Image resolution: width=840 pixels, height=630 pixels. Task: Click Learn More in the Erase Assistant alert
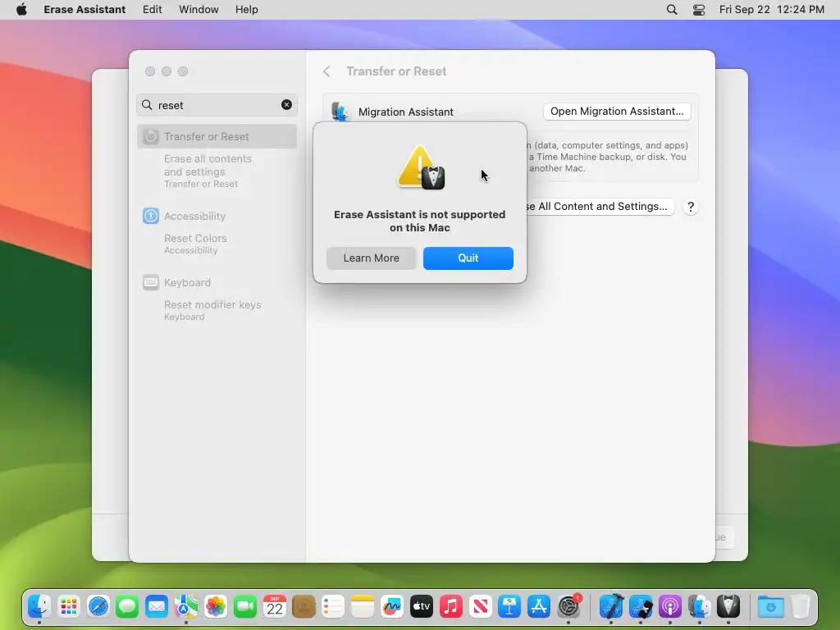(x=371, y=258)
